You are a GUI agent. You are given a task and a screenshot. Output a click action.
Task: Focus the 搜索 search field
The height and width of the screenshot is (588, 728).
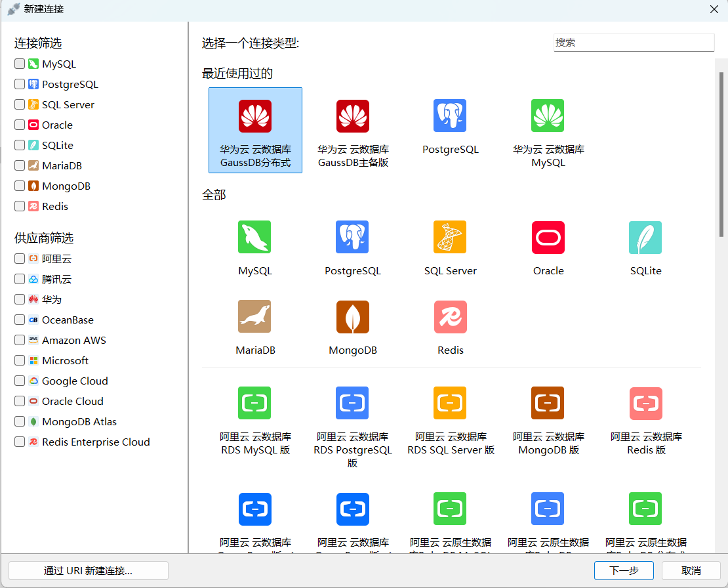tap(634, 43)
